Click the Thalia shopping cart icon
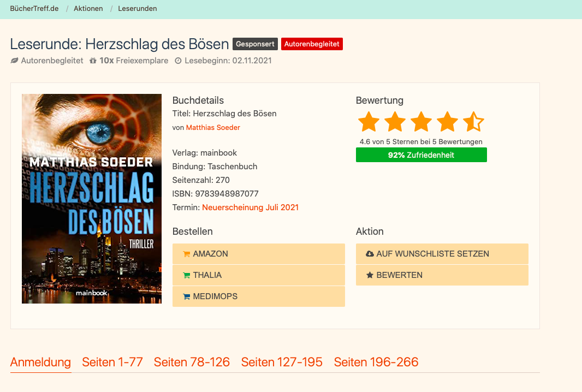Screen dimensions: 582x392 pos(186,275)
